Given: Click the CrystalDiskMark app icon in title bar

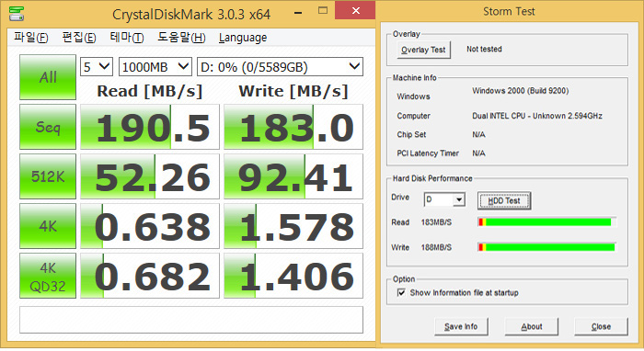Looking at the screenshot, I should [x=17, y=14].
